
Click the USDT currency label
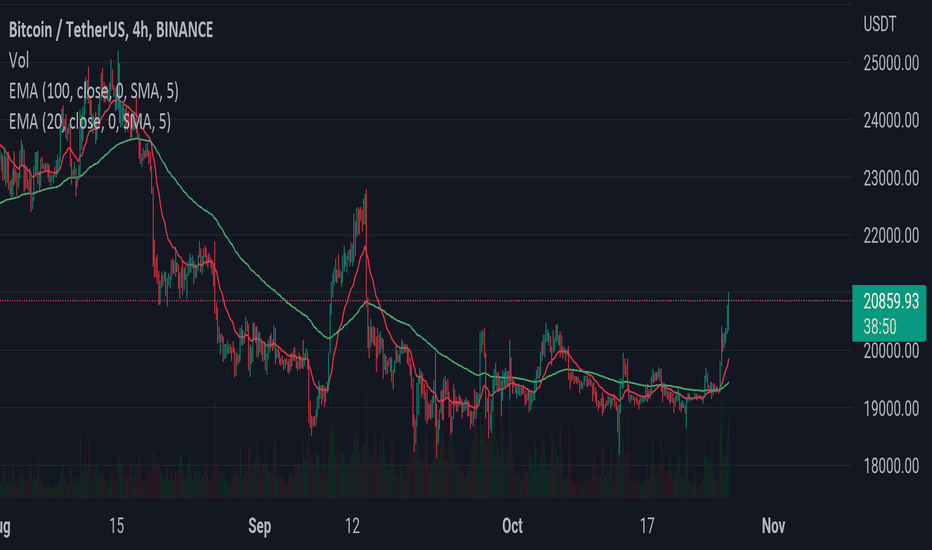coord(880,24)
